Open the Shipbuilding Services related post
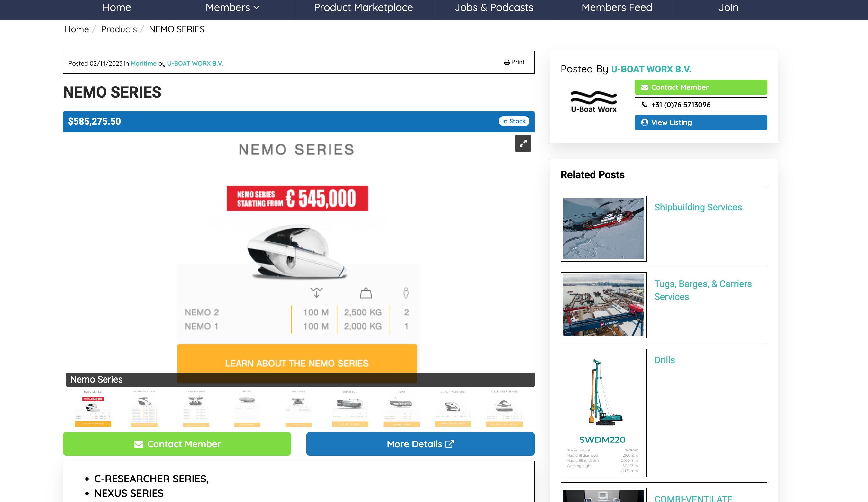This screenshot has height=502, width=868. (698, 207)
